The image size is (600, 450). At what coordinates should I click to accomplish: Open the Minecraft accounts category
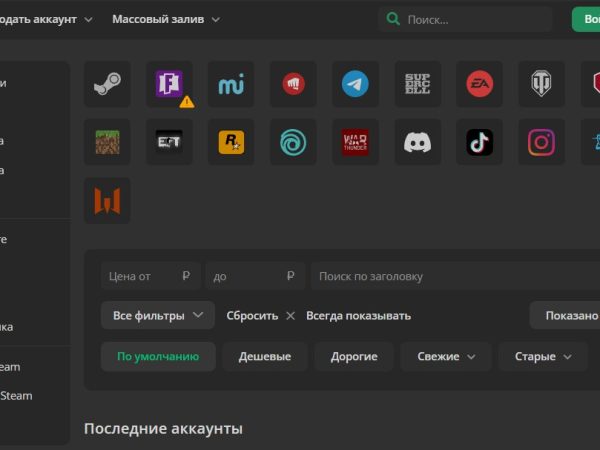pyautogui.click(x=107, y=142)
